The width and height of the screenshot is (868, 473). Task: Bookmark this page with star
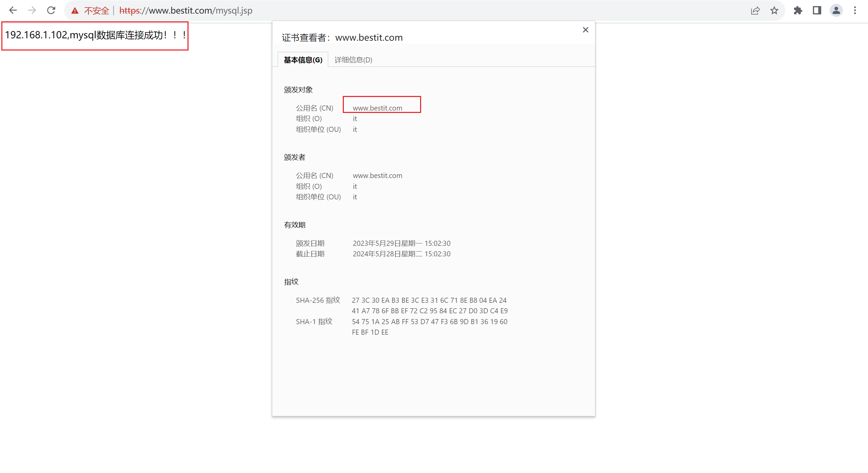774,11
